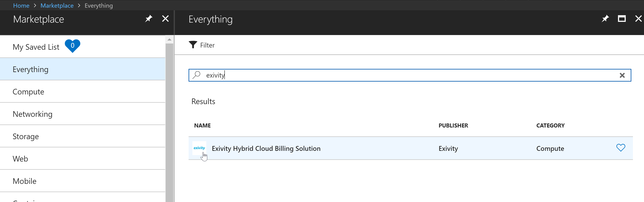Select the Web category
This screenshot has width=644, height=202.
83,158
